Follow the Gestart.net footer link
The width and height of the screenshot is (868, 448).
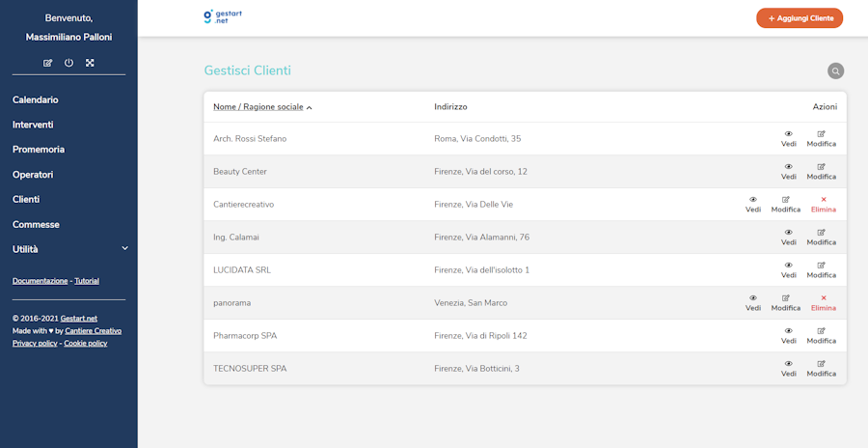[79, 319]
